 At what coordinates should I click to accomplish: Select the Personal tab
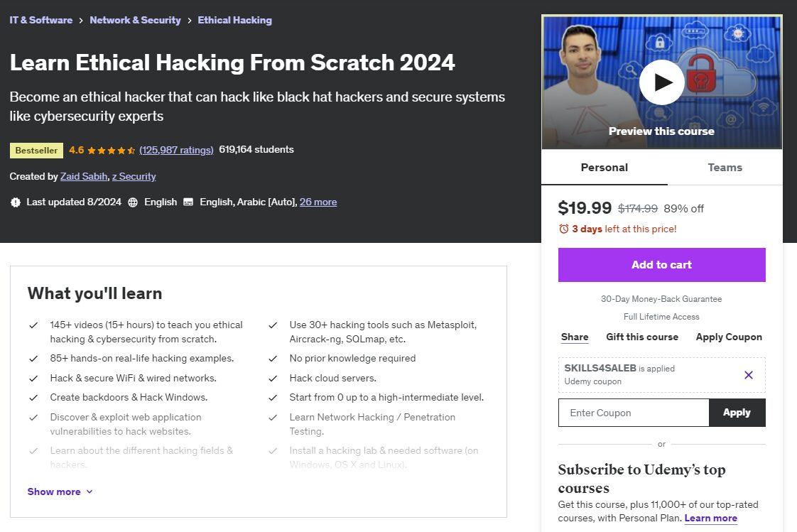click(x=604, y=167)
